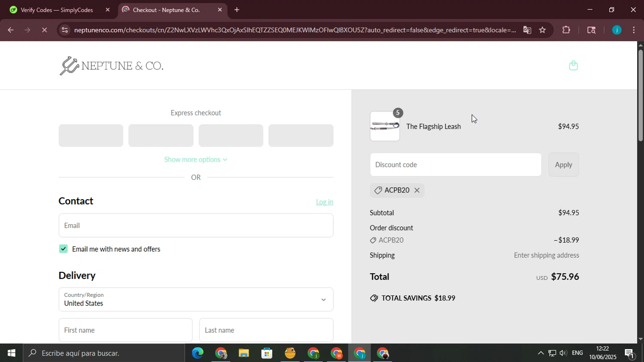This screenshot has width=644, height=362.
Task: Open the volume control in system tray
Action: [x=563, y=353]
